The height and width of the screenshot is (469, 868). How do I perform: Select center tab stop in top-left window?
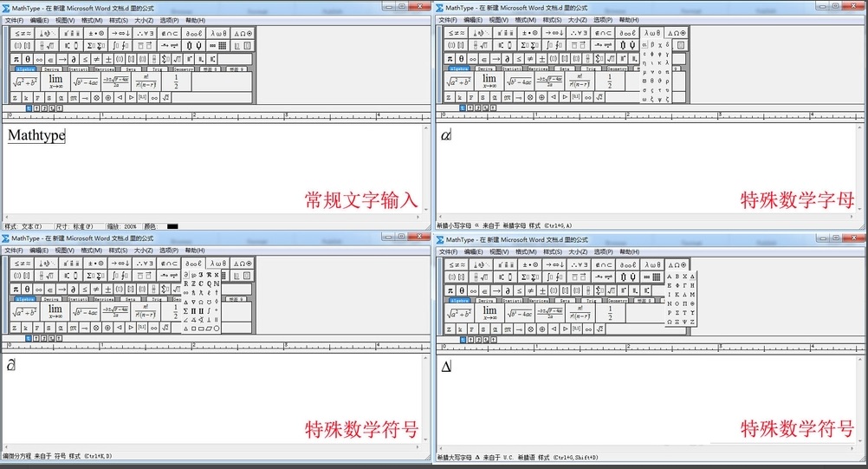[x=36, y=108]
